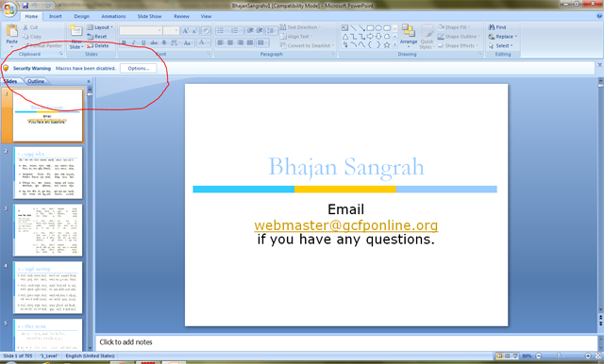Click the security warning shield icon
Screen dimensions: 604x364
pos(6,68)
